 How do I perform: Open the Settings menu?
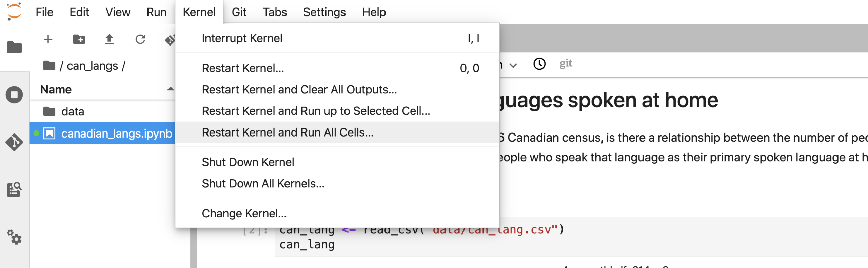pyautogui.click(x=324, y=12)
